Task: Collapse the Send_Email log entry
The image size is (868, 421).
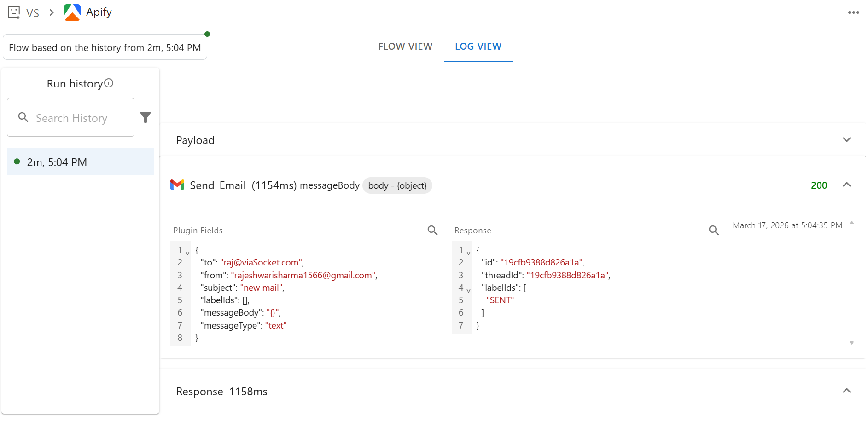Action: tap(847, 185)
